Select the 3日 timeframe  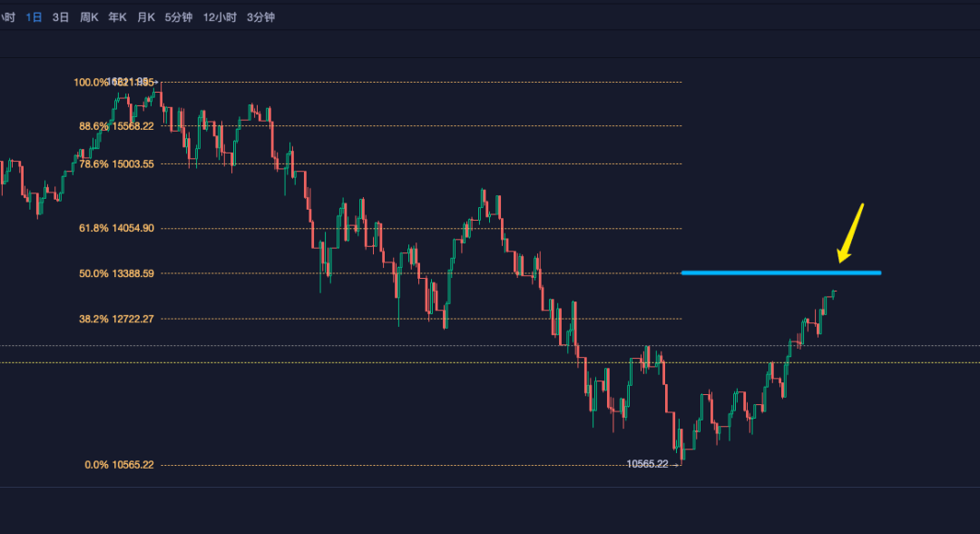click(x=61, y=17)
